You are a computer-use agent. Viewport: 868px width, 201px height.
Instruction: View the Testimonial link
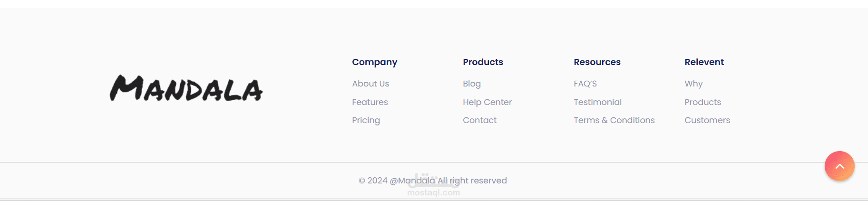[597, 102]
